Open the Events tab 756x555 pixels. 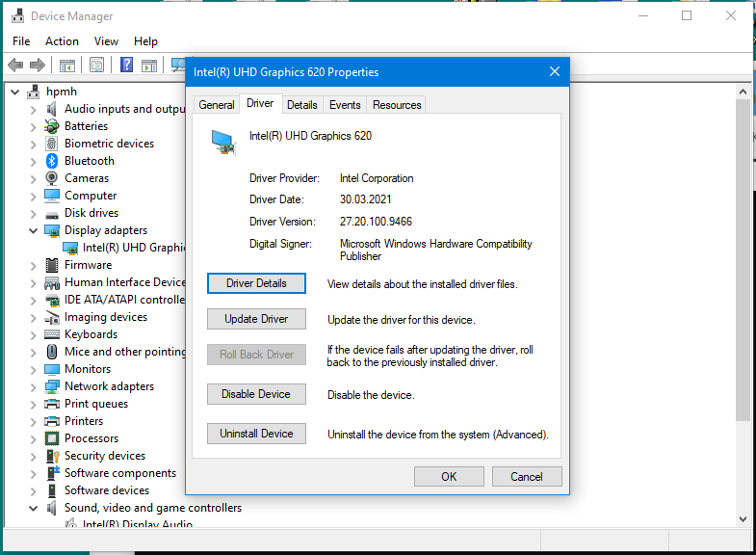click(345, 105)
